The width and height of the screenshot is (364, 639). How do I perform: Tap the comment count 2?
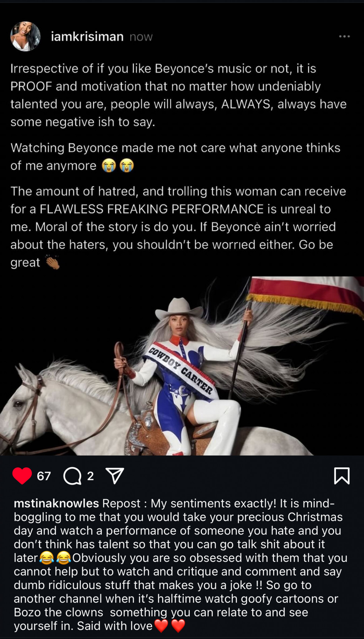pyautogui.click(x=90, y=476)
